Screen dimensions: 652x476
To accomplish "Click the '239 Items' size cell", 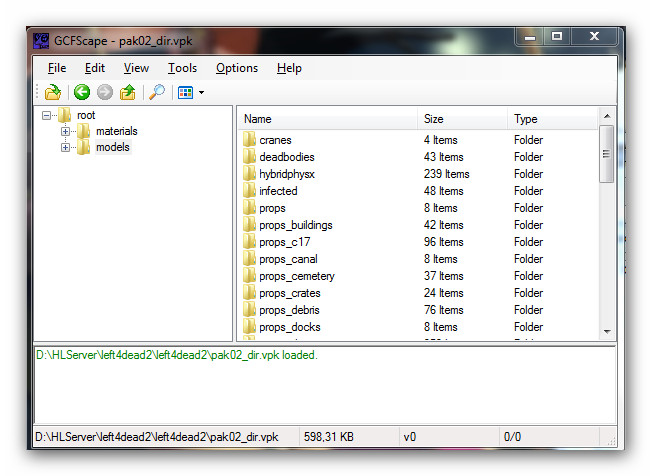I will [447, 174].
